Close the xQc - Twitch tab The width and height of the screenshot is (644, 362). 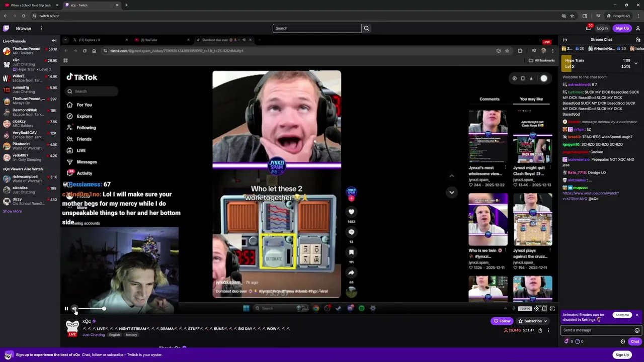pos(117,5)
